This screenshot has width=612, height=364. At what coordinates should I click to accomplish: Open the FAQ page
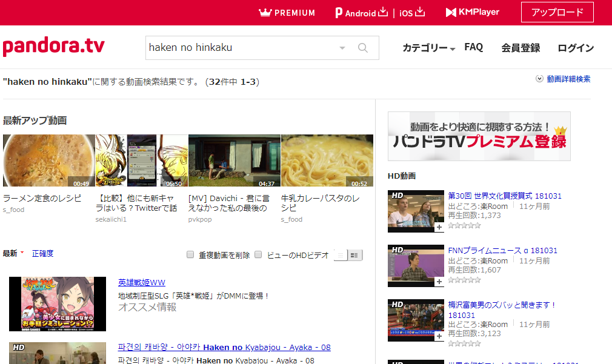(x=473, y=47)
